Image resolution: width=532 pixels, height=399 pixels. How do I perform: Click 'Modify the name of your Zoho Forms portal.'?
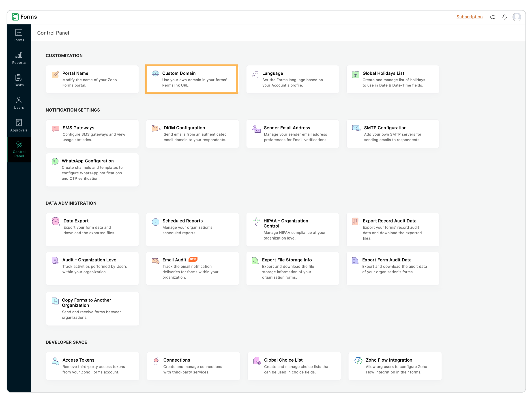pyautogui.click(x=90, y=82)
